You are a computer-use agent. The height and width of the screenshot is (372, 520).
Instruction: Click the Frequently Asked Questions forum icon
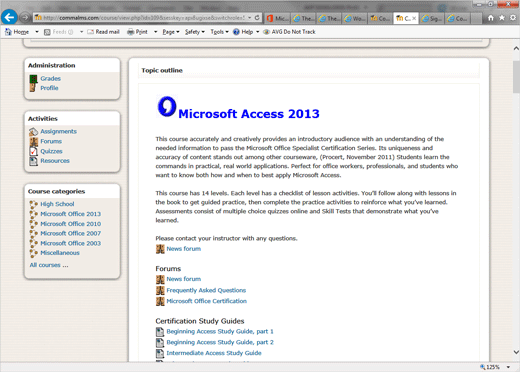pyautogui.click(x=160, y=290)
